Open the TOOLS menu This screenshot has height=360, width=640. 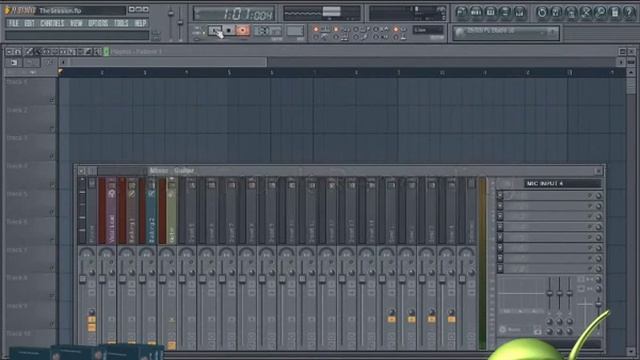[121, 23]
